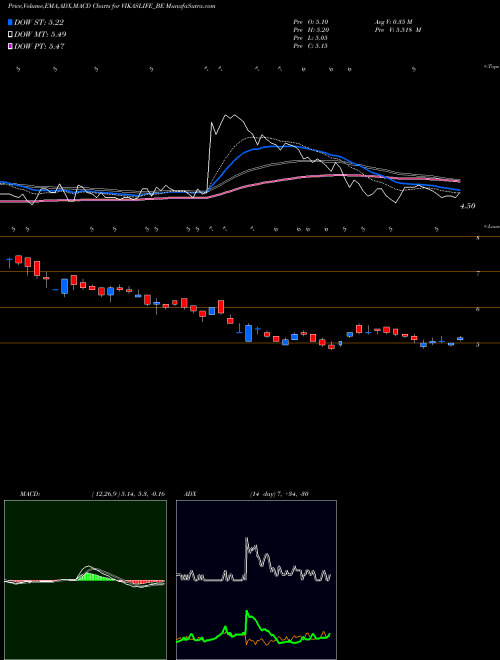Click the chart title mentioning VIKASLIFE_BE
Screen dimensions: 500x660
(x=112, y=6)
